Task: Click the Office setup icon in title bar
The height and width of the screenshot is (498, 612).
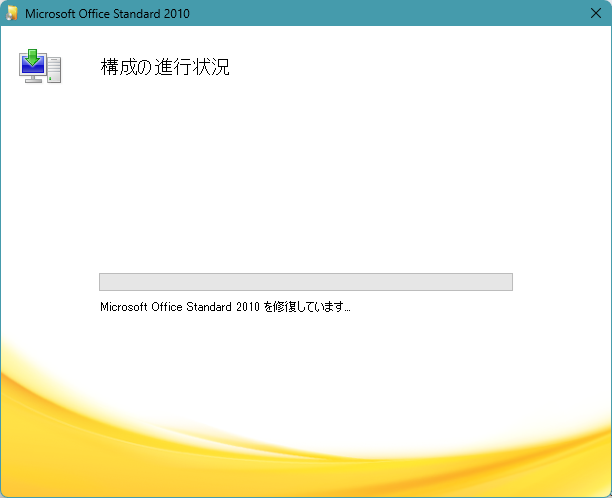Action: coord(12,13)
